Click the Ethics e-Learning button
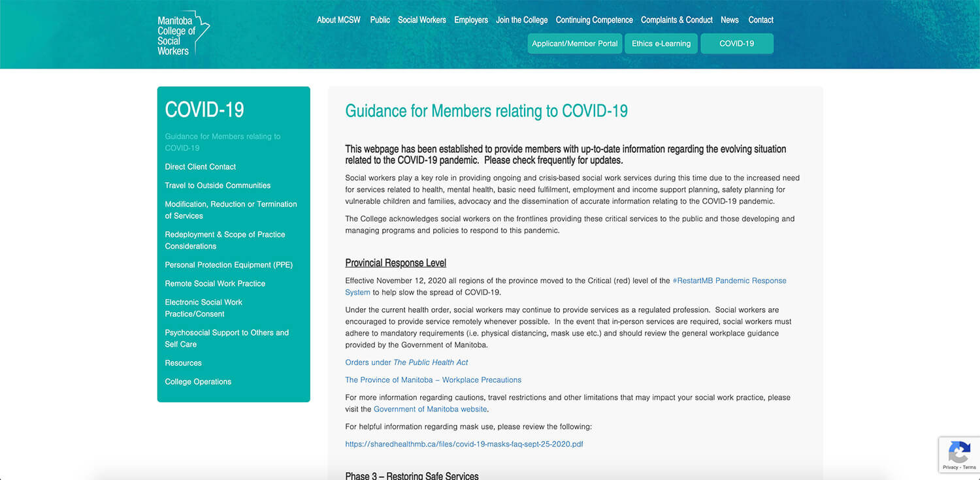This screenshot has width=980, height=480. [661, 44]
